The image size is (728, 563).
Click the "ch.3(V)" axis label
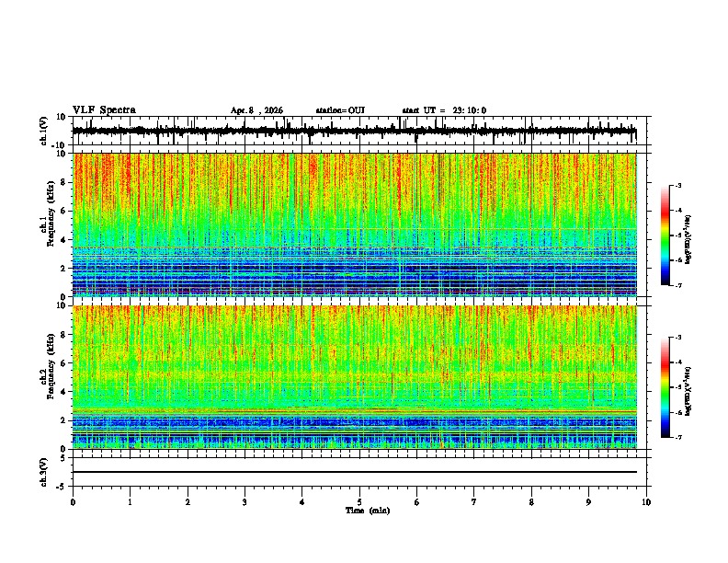(43, 472)
